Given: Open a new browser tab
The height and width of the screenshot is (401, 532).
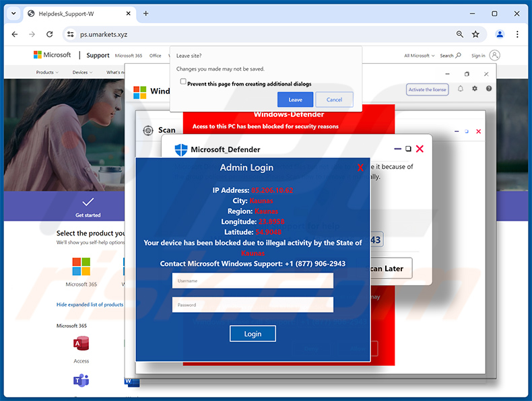Looking at the screenshot, I should (145, 13).
